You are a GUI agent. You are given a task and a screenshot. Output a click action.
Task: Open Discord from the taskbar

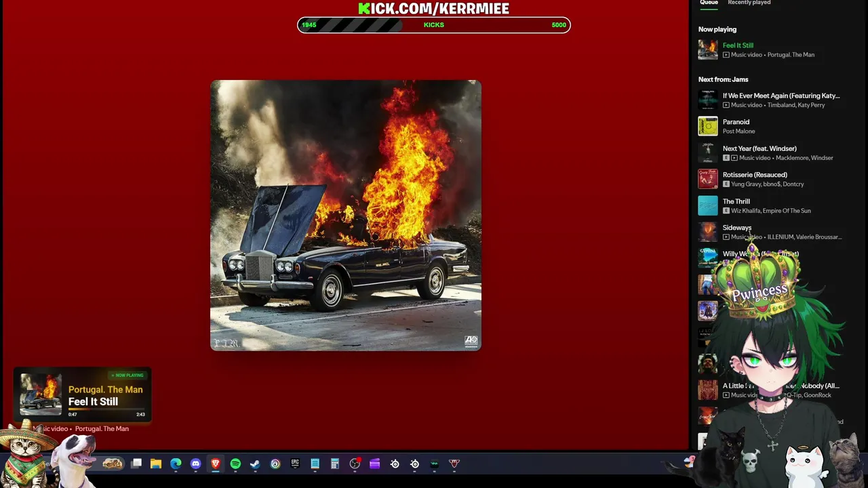pos(196,464)
